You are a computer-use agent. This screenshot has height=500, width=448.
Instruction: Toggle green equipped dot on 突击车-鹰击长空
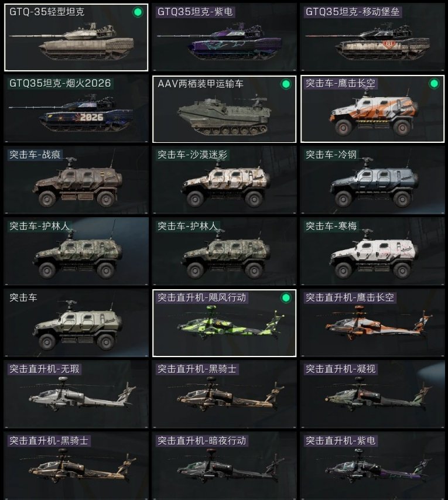pos(434,84)
